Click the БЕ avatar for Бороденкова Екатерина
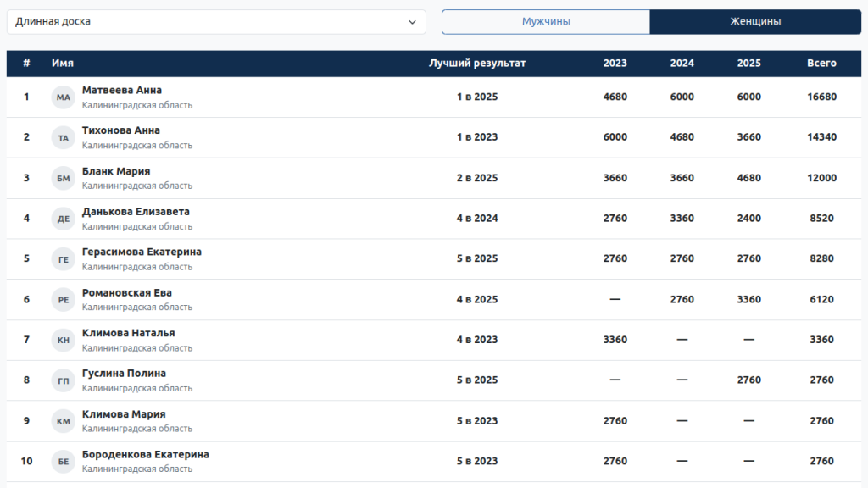This screenshot has width=868, height=488. [64, 462]
